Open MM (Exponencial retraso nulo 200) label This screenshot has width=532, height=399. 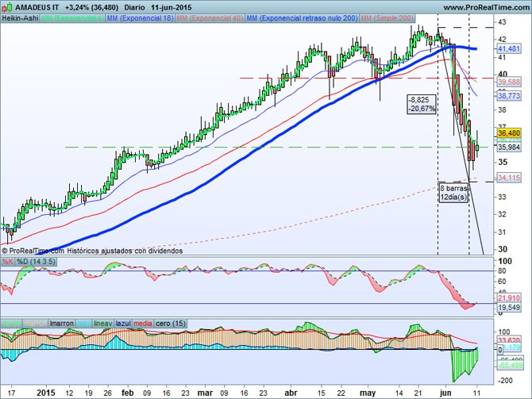tap(302, 18)
